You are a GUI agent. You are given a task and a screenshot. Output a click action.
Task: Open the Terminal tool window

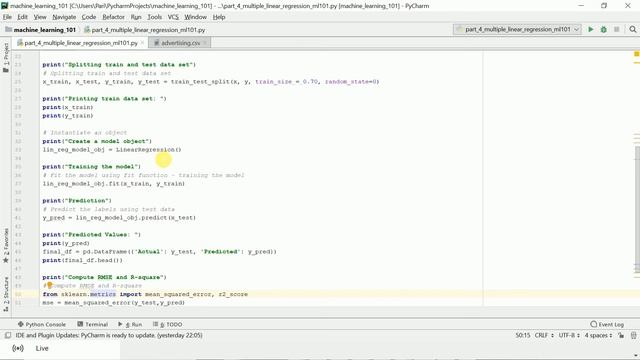point(93,324)
